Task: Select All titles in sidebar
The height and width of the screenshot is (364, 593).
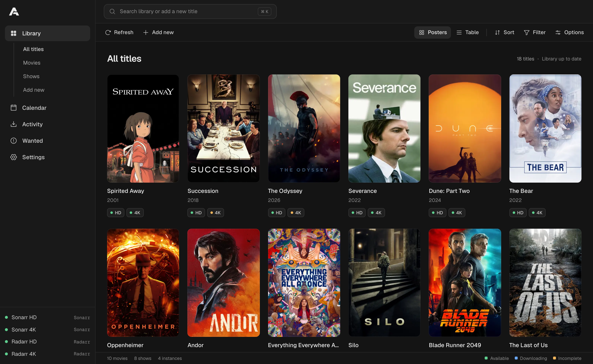Action: tap(33, 49)
